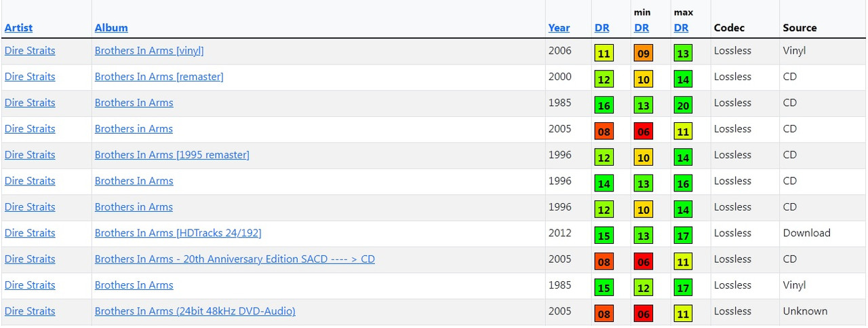
Task: Click the max DR 20 badge
Action: (x=683, y=105)
